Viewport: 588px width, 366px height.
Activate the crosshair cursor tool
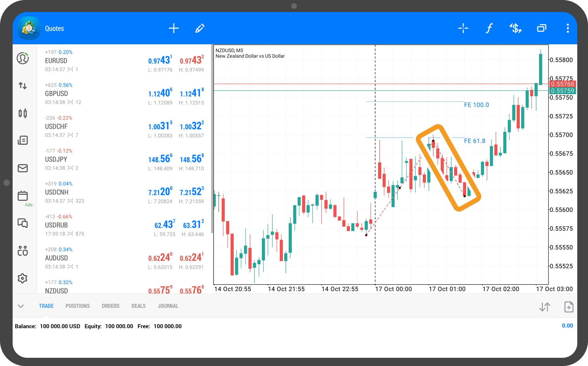point(463,28)
